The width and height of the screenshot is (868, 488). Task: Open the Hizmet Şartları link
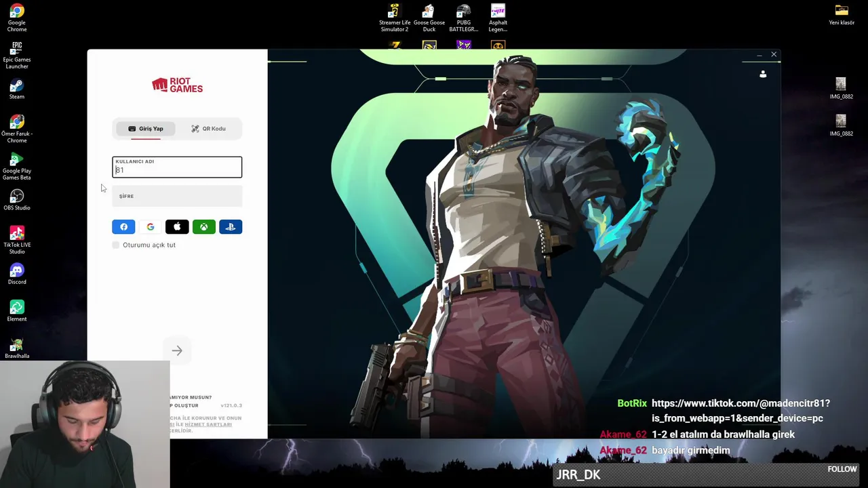pyautogui.click(x=208, y=424)
